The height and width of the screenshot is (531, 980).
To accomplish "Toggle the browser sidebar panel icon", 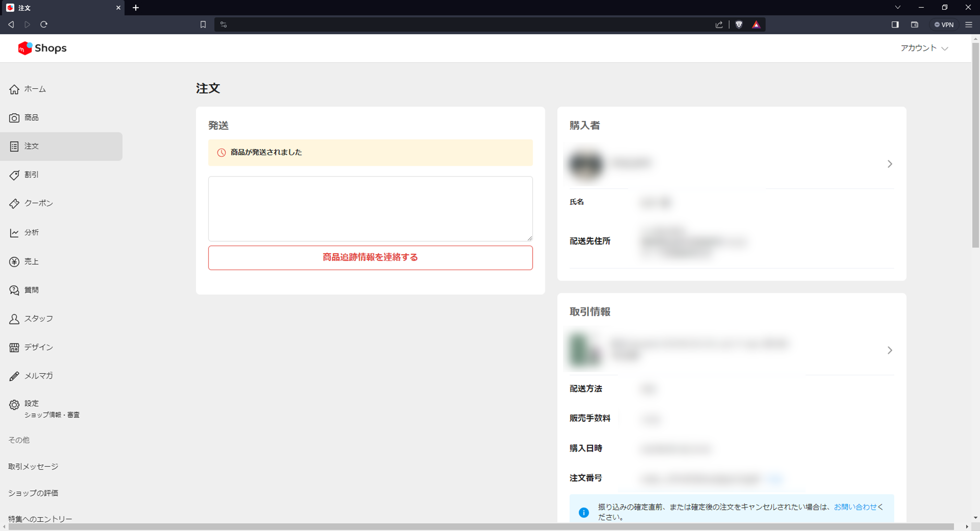I will pos(895,25).
